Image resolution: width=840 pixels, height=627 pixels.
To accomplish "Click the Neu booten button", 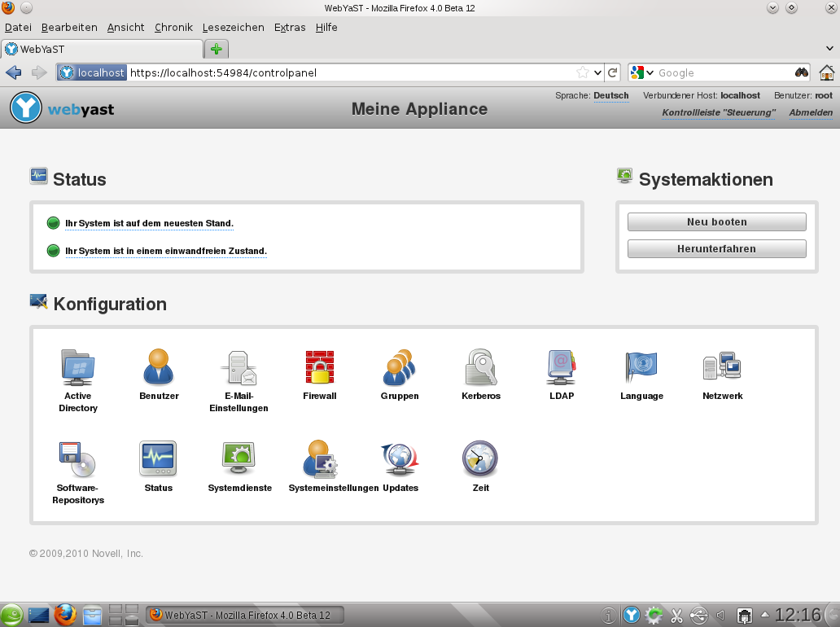I will (x=716, y=222).
